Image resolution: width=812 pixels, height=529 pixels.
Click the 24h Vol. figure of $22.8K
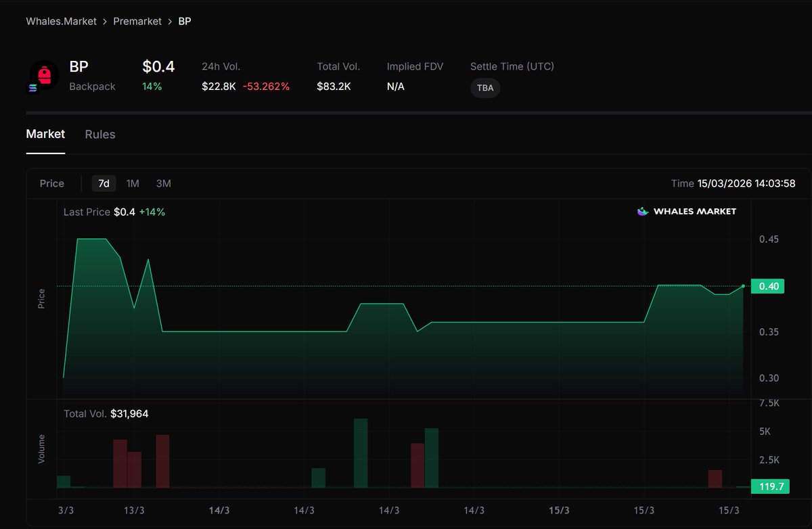click(x=219, y=87)
